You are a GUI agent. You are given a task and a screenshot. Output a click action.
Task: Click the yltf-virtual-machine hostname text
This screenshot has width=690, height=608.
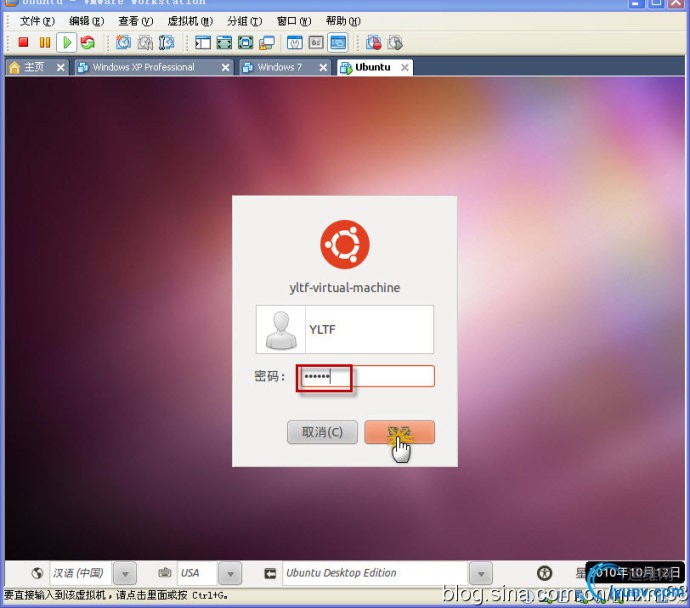click(345, 287)
